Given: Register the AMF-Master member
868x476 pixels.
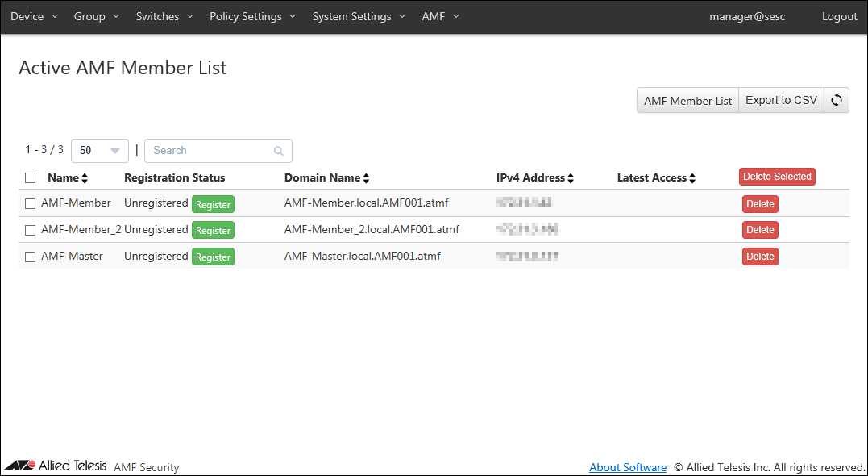Looking at the screenshot, I should click(213, 257).
